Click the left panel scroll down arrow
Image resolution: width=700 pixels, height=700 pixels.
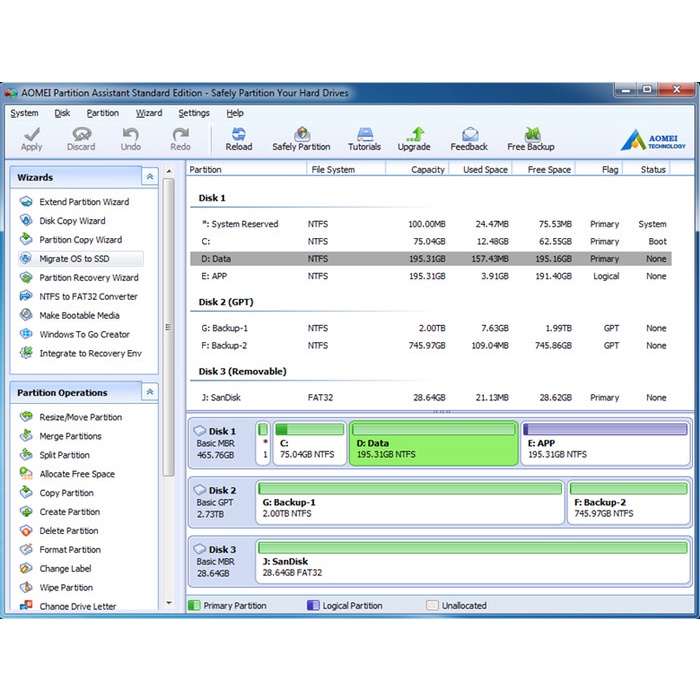(x=169, y=603)
